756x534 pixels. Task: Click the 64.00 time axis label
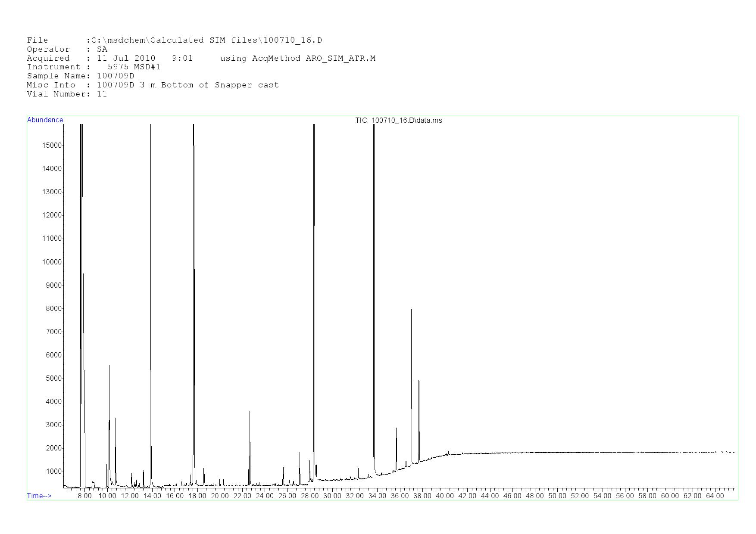[715, 496]
